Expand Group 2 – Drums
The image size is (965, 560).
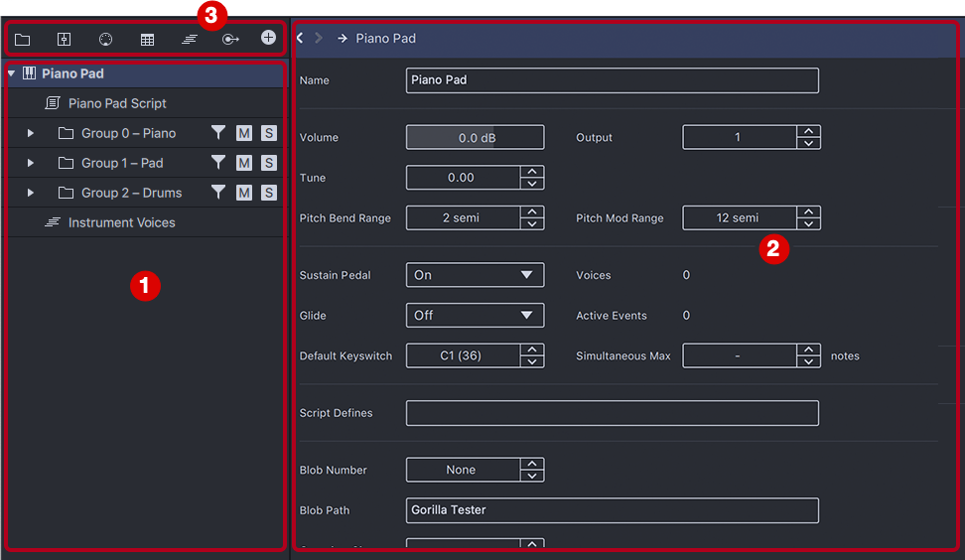point(30,193)
